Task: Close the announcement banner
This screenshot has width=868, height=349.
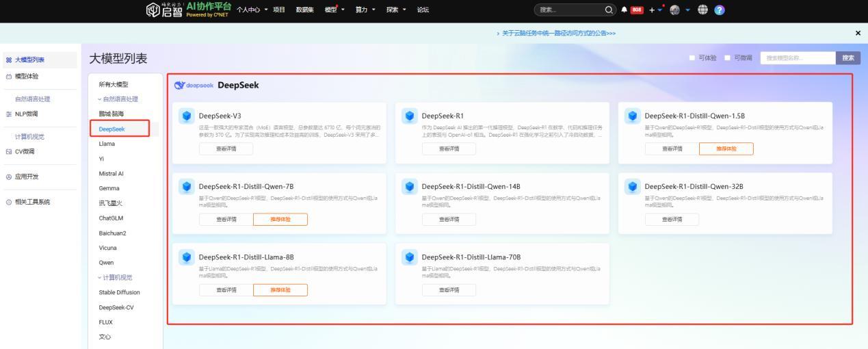Action: (858, 34)
